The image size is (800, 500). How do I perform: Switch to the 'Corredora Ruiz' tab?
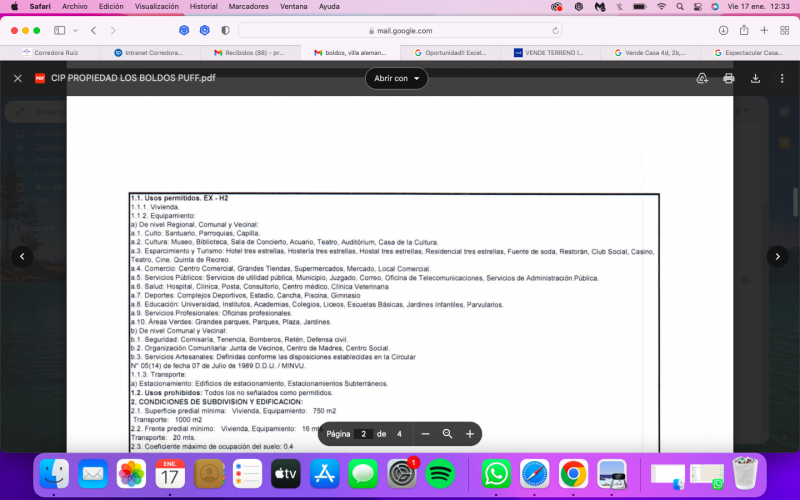tap(51, 53)
